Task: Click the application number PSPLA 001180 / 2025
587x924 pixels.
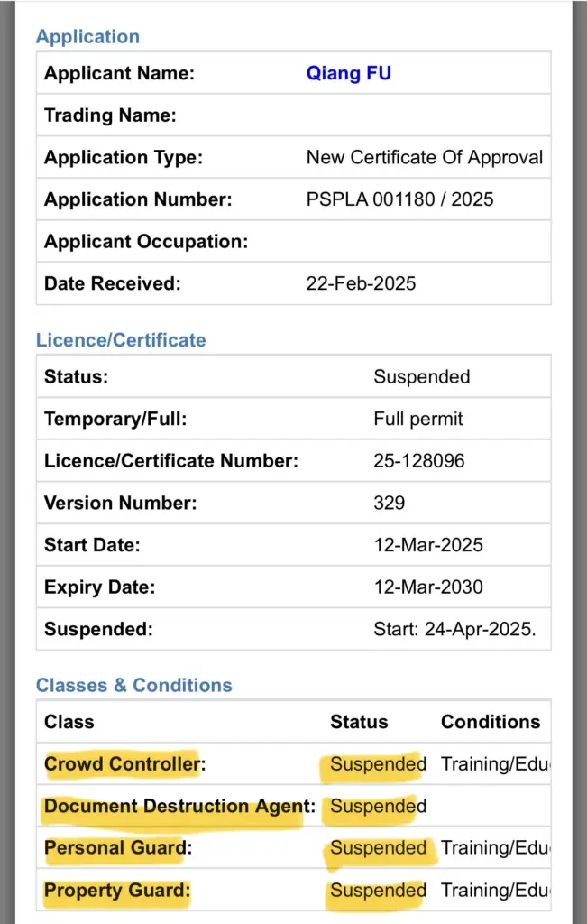Action: click(399, 199)
